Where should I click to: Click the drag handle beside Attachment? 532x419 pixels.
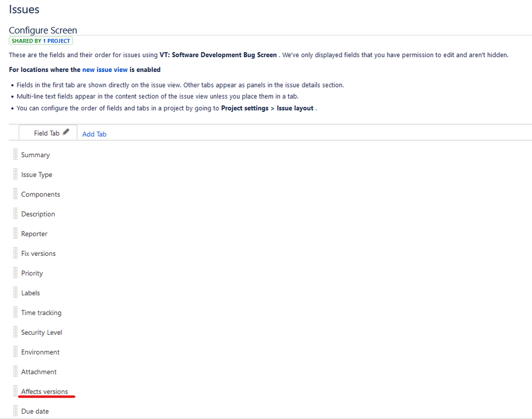coord(15,372)
